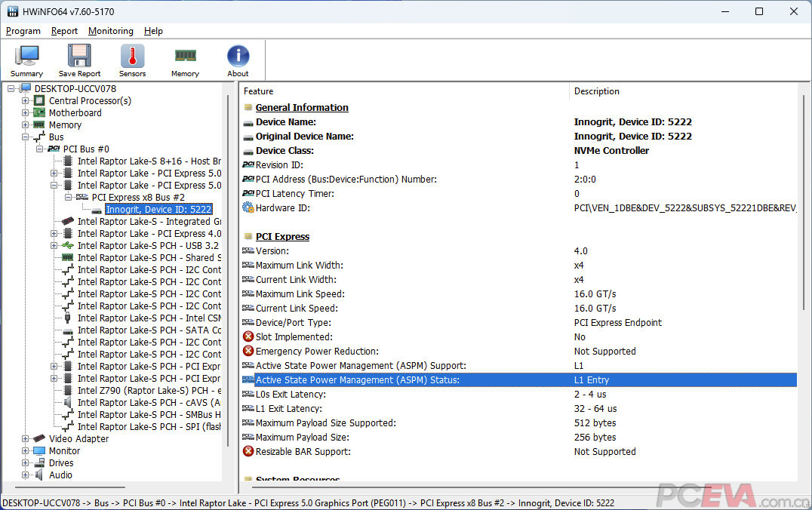Screen dimensions: 812x510
Task: Open the Summary toolbar icon
Action: (x=26, y=57)
